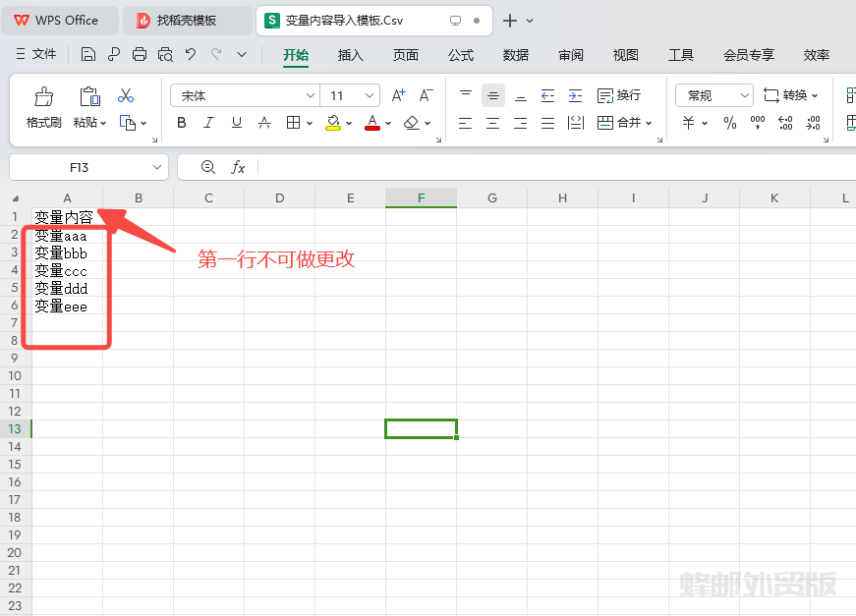Click the 合并 merge cells button

pos(618,123)
